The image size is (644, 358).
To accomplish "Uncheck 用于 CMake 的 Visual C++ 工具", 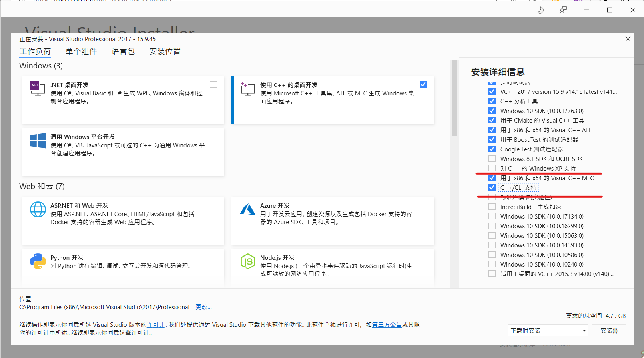I will pyautogui.click(x=492, y=120).
